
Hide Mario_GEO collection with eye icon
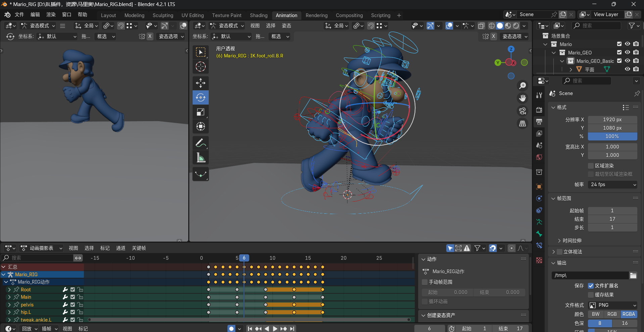click(627, 52)
